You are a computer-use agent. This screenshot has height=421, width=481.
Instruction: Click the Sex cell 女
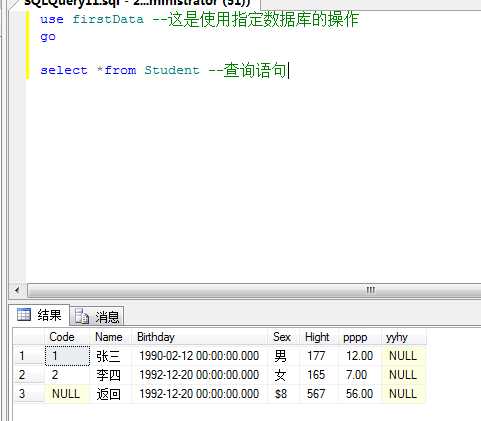pos(284,375)
